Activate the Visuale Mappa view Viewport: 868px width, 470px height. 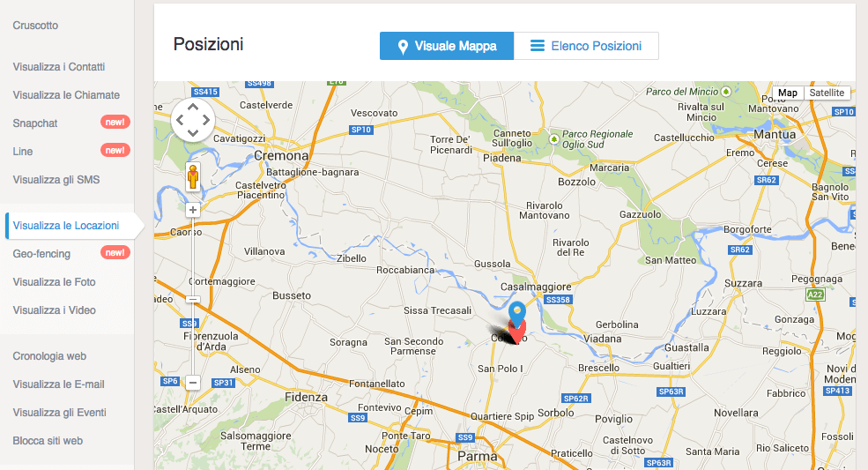(x=447, y=46)
